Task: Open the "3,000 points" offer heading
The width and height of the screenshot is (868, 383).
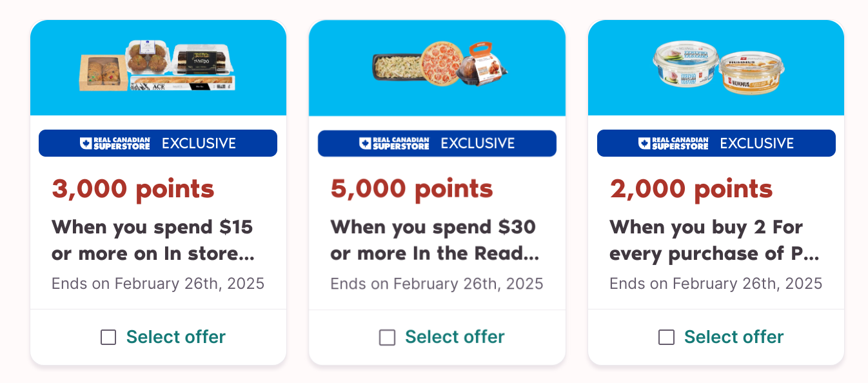Action: [133, 189]
